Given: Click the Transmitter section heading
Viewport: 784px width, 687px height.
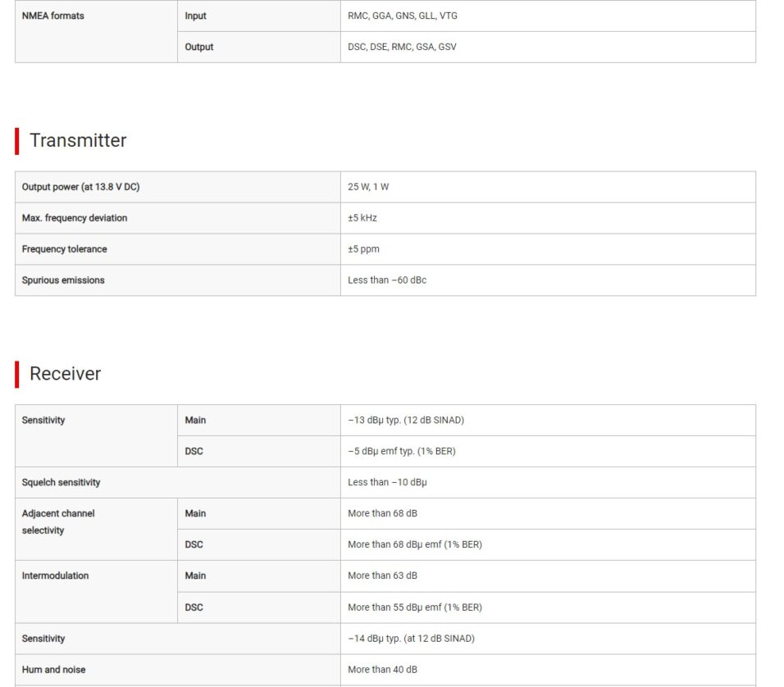Looking at the screenshot, I should (78, 140).
